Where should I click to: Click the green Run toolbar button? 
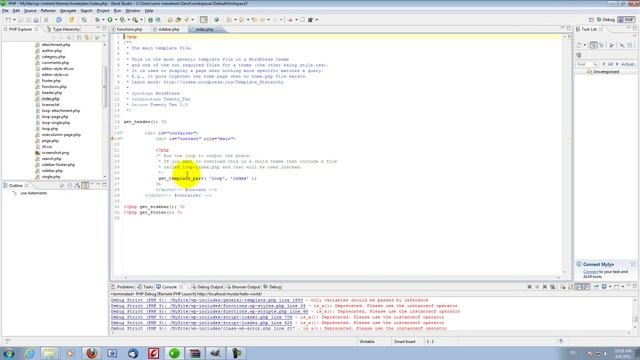[x=110, y=20]
